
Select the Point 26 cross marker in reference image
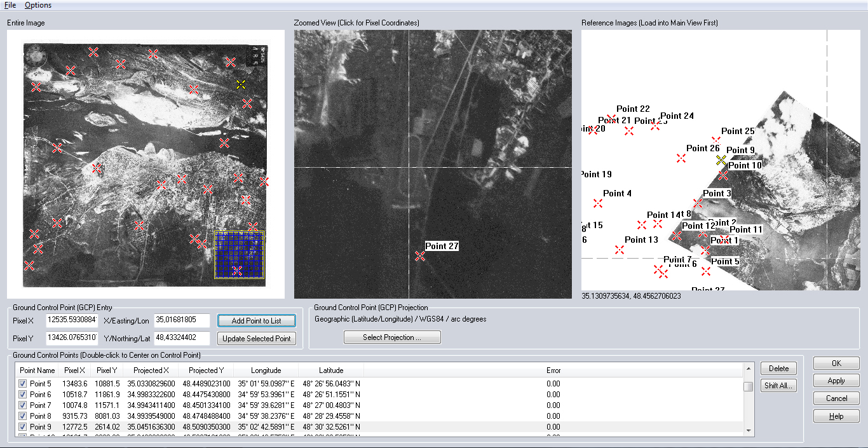pyautogui.click(x=681, y=158)
